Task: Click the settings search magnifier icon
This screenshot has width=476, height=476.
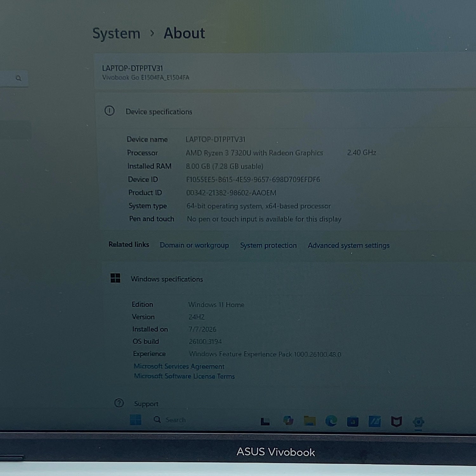Action: (x=19, y=78)
